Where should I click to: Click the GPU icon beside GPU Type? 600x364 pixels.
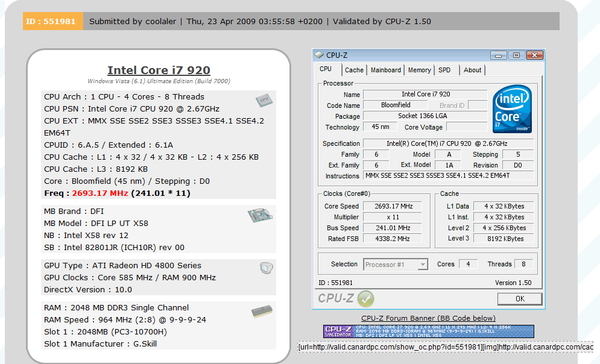pos(266,268)
